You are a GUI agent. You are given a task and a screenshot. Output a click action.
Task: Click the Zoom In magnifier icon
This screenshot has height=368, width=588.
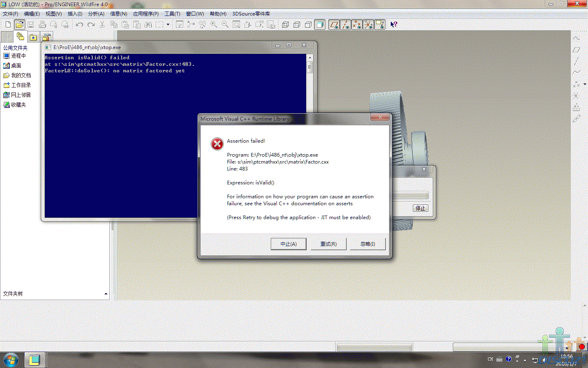click(214, 25)
